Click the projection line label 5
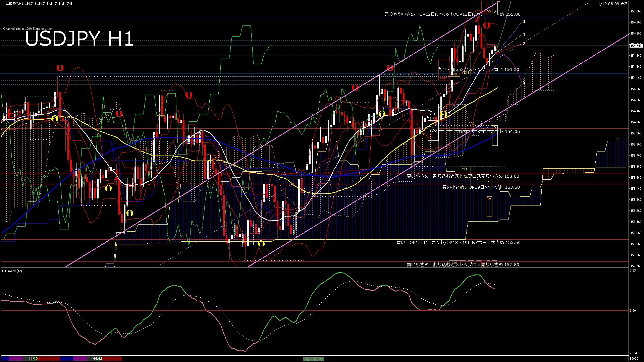This screenshot has width=644, height=362. click(x=524, y=82)
